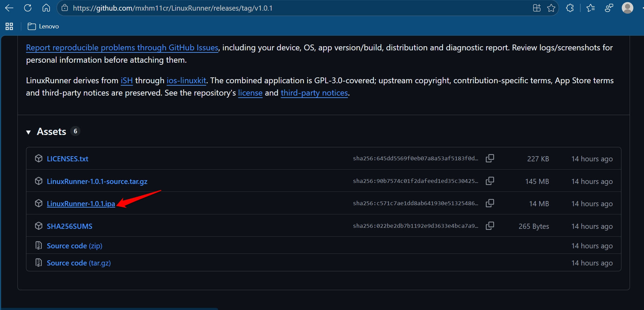The image size is (644, 310).
Task: Click the sha256:022be2db7b1192e9d3633e4bca7a9 hash text
Action: (x=416, y=226)
